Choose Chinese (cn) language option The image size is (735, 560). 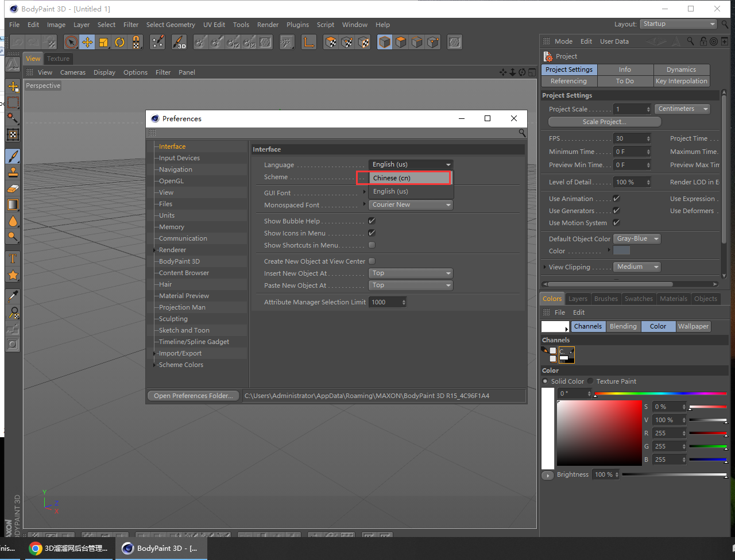tap(410, 178)
